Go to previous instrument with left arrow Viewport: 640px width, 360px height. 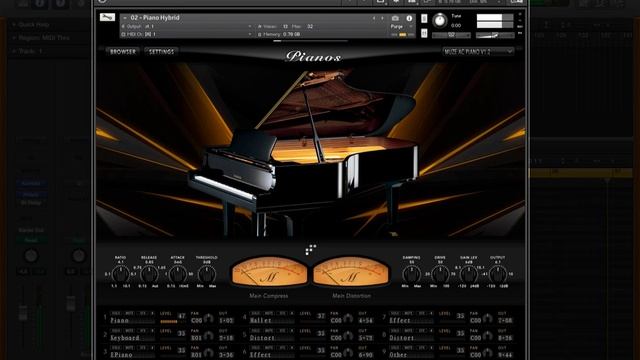374,18
